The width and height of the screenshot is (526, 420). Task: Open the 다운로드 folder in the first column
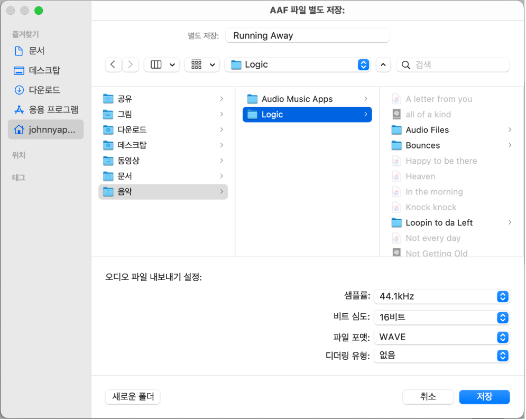[x=163, y=130]
